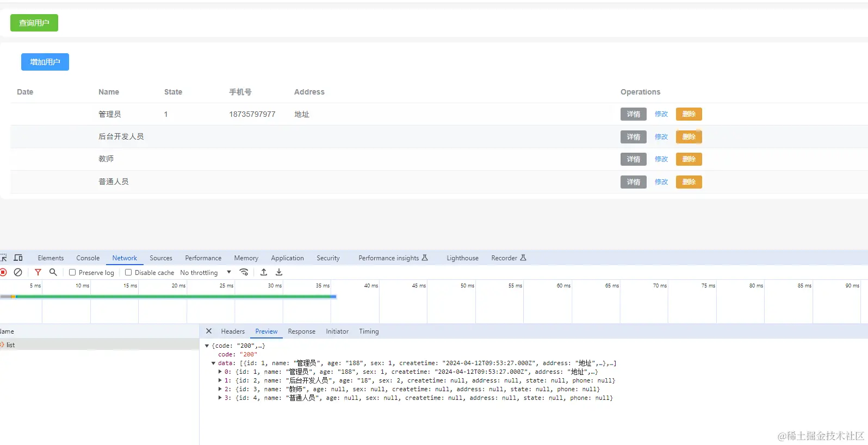Click the green request bar in the timeline overview
The width and height of the screenshot is (868, 445).
point(176,297)
